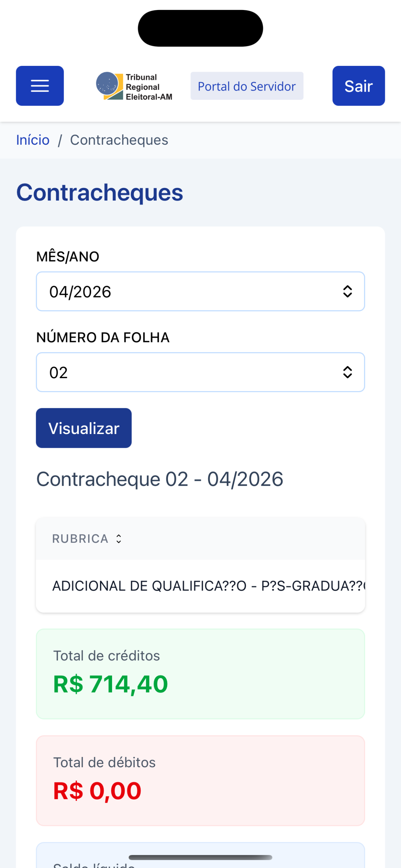Click the Portal do Servidor badge
Image resolution: width=401 pixels, height=868 pixels.
pos(247,86)
